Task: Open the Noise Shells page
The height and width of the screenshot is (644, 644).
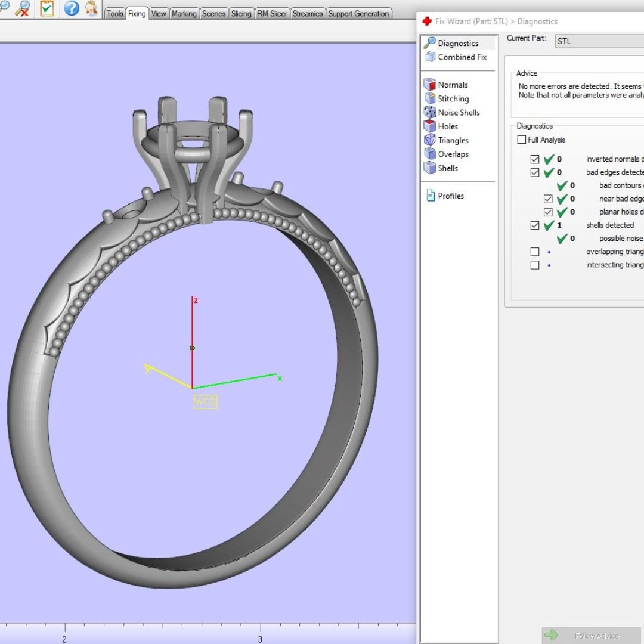Action: (459, 113)
